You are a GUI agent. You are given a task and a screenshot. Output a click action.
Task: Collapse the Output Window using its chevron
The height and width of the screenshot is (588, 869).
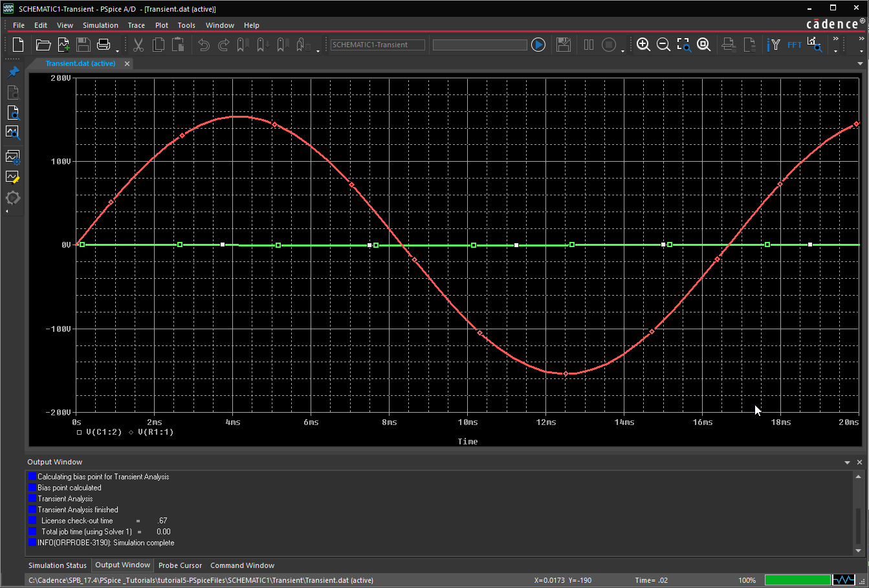[x=848, y=462]
